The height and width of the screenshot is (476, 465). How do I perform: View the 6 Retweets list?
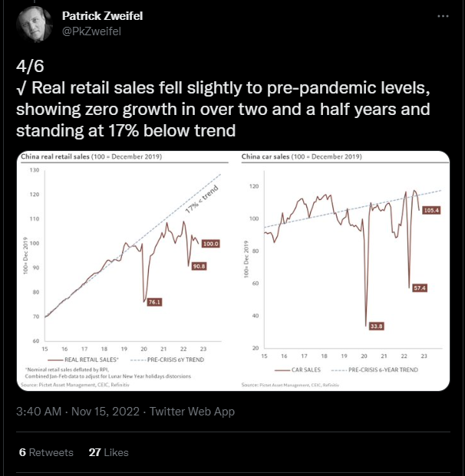click(x=46, y=452)
